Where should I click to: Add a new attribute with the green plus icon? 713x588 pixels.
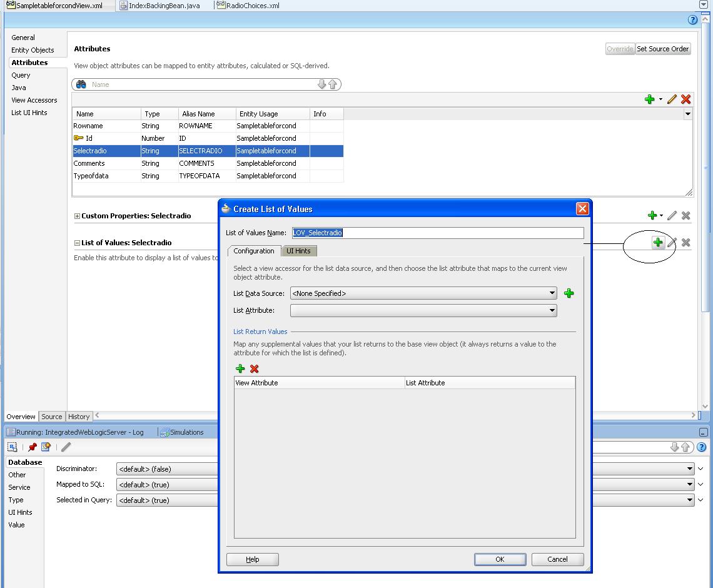click(x=650, y=99)
